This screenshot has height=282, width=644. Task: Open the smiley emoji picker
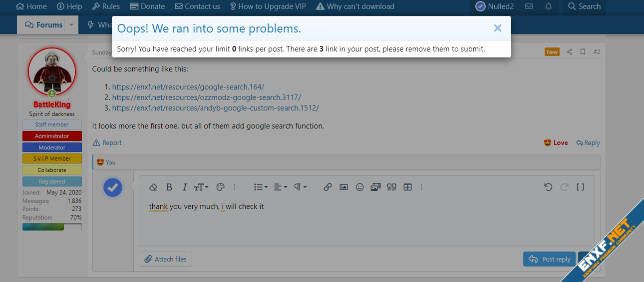point(359,187)
